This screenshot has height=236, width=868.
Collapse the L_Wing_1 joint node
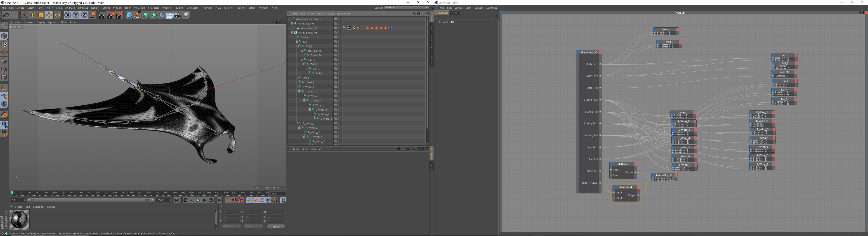[x=297, y=87]
